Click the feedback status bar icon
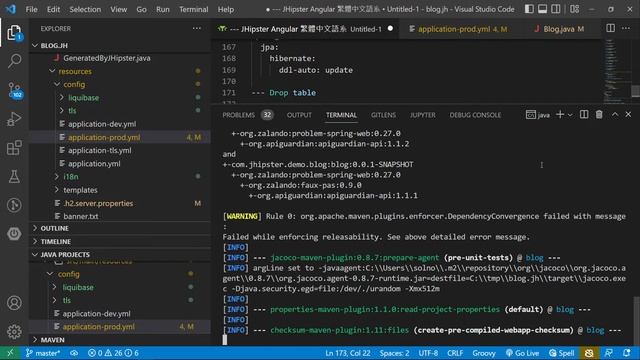This screenshot has height=360, width=640. pyautogui.click(x=608, y=353)
